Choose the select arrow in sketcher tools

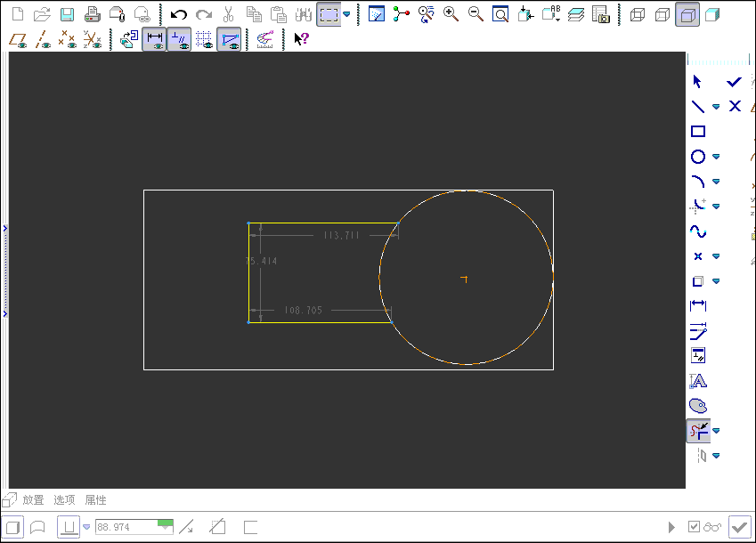(x=697, y=81)
